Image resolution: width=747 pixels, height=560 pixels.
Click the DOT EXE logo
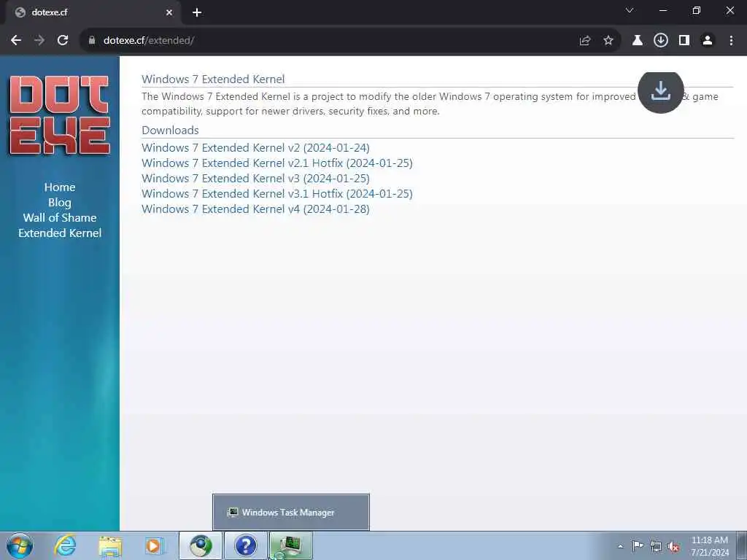click(x=60, y=114)
